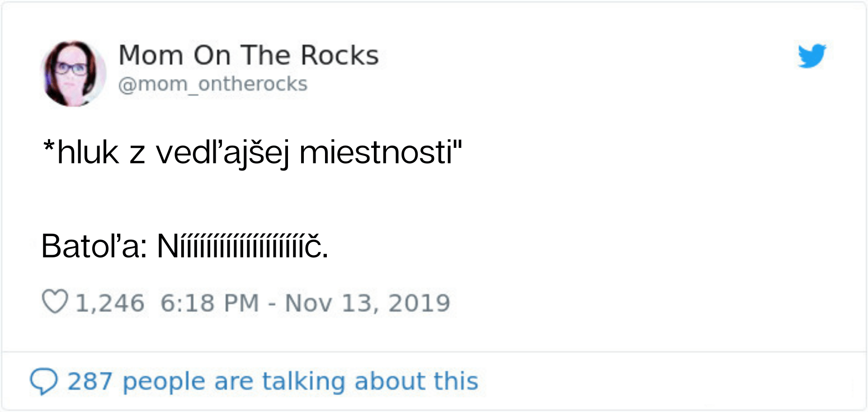Click the 6:18 PM time text
This screenshot has width=868, height=412.
tap(210, 303)
